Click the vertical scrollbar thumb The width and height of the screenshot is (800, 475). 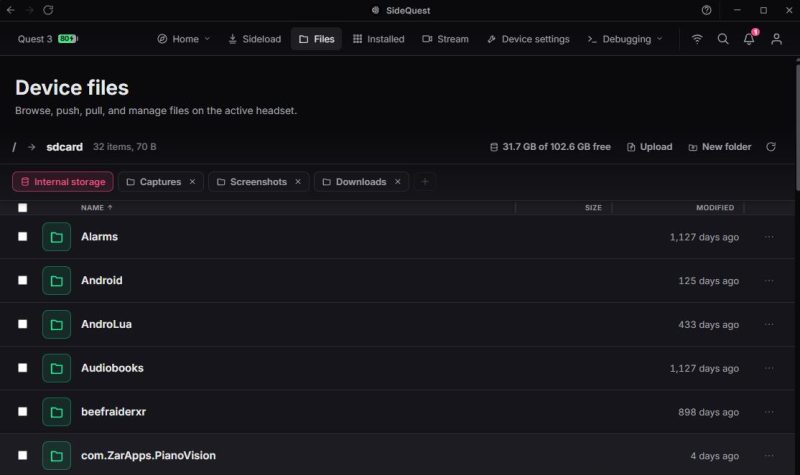coord(797,128)
